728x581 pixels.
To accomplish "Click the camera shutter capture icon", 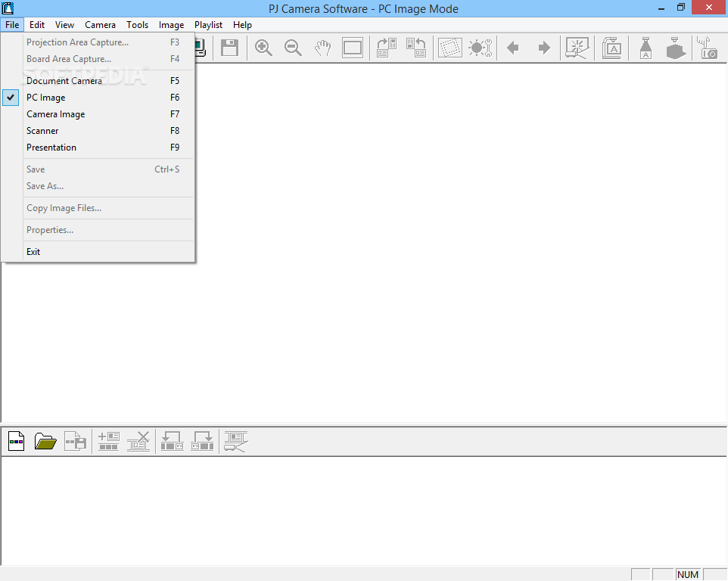I will tap(708, 48).
